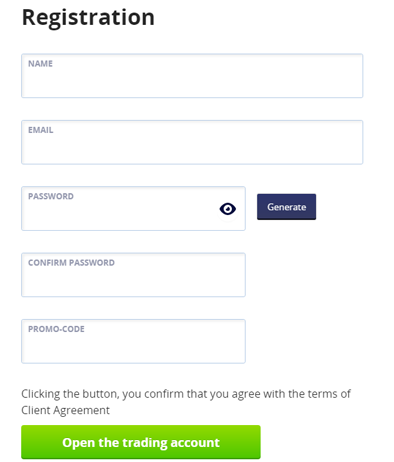Place cursor in password re-entry box
This screenshot has height=462, width=394.
point(133,275)
